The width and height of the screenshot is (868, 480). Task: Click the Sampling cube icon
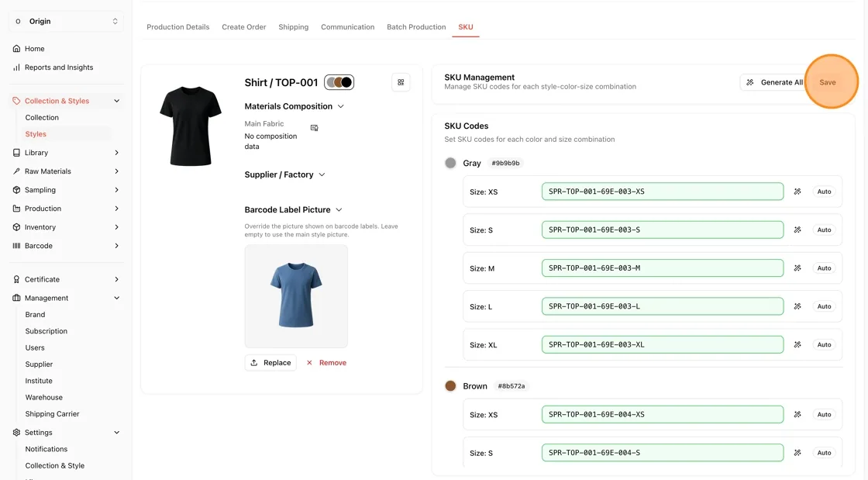coord(16,190)
